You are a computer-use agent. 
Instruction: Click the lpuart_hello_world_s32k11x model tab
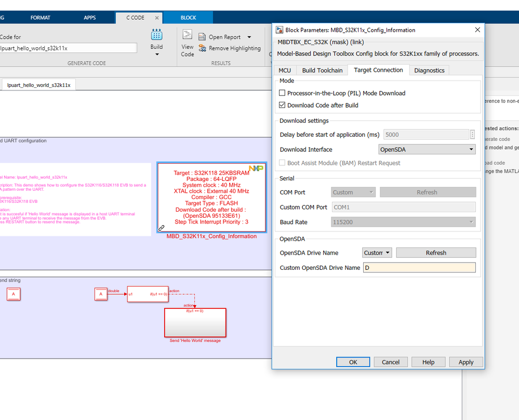click(x=39, y=85)
